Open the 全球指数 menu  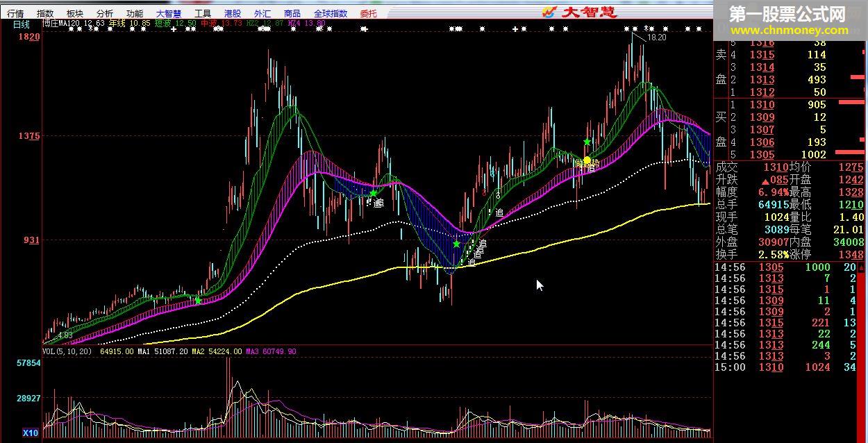331,13
